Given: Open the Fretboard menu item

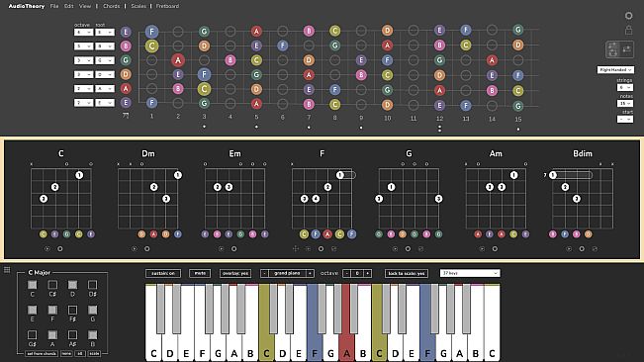Looking at the screenshot, I should click(167, 6).
